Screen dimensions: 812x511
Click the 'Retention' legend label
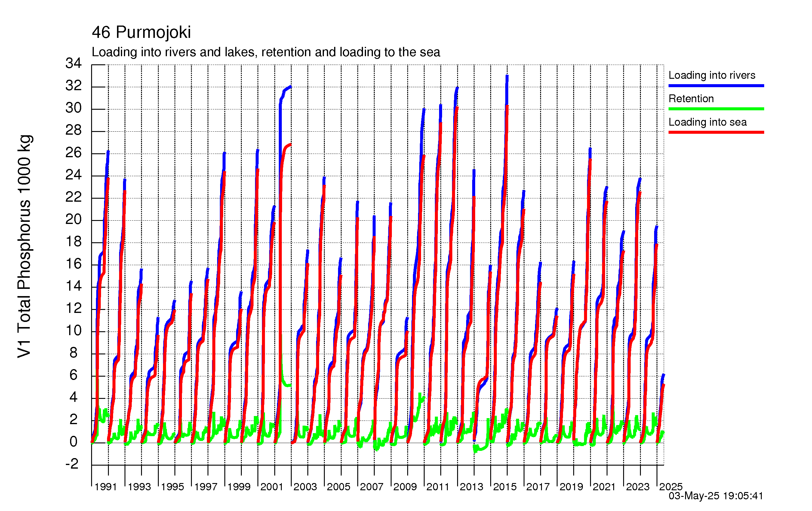[x=691, y=98]
